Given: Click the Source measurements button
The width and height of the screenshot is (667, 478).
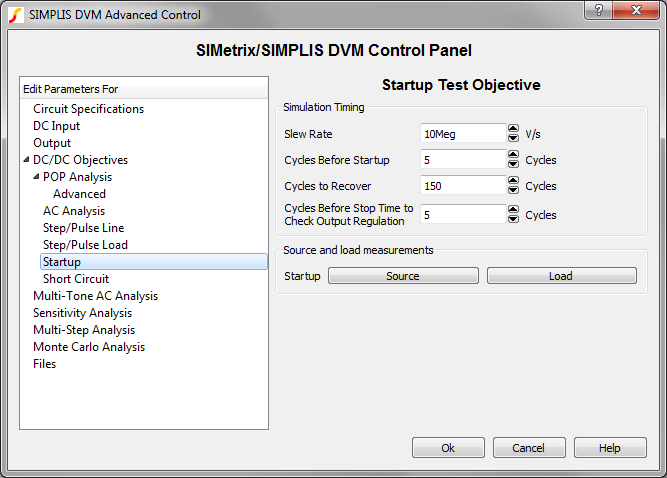Looking at the screenshot, I should click(403, 276).
